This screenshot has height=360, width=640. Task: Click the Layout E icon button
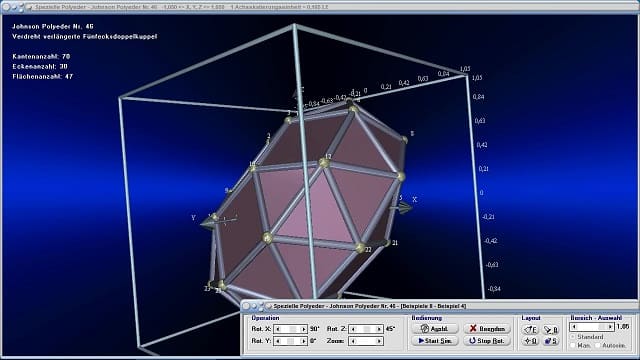coord(531,329)
